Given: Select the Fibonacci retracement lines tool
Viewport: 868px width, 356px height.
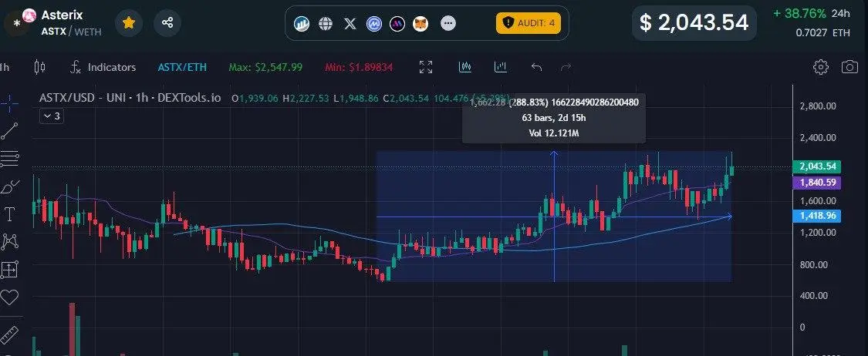Looking at the screenshot, I should coord(9,159).
